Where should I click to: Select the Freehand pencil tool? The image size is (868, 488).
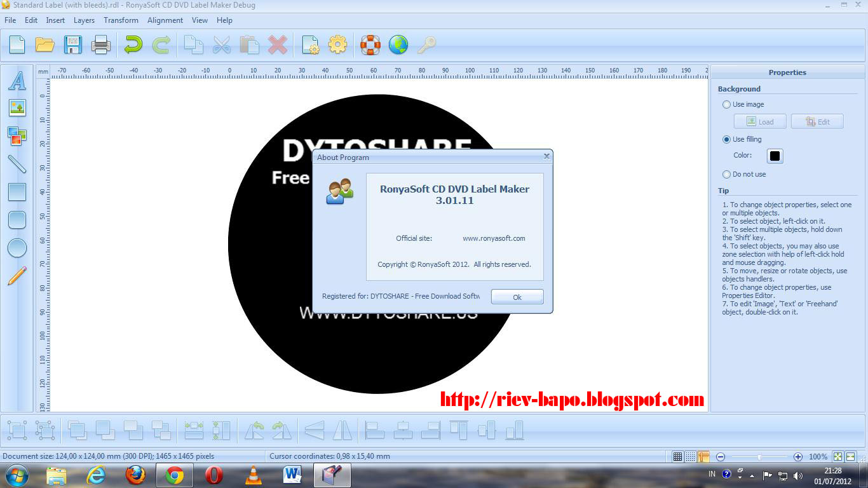click(x=17, y=275)
